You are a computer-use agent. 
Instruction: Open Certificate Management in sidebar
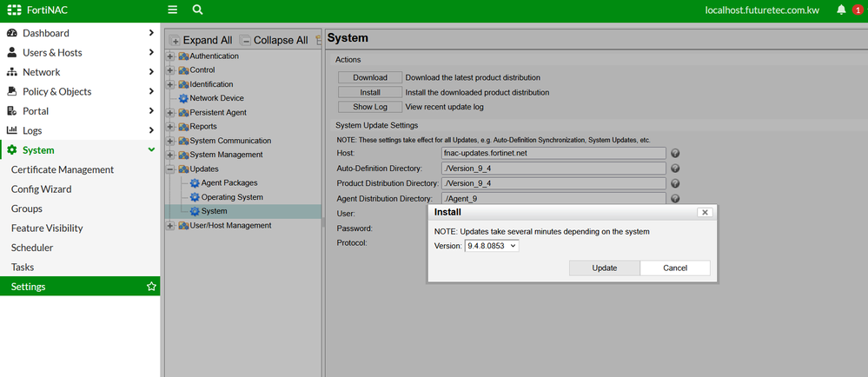63,169
